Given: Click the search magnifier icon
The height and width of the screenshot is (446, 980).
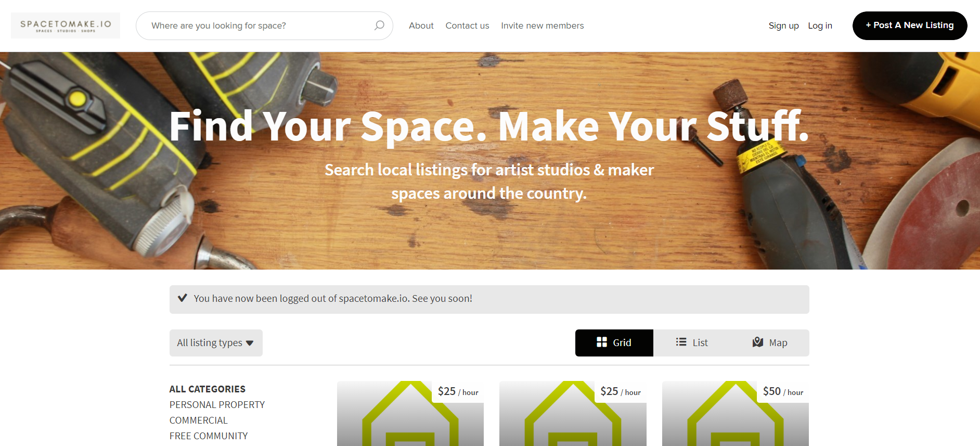Looking at the screenshot, I should coord(380,26).
